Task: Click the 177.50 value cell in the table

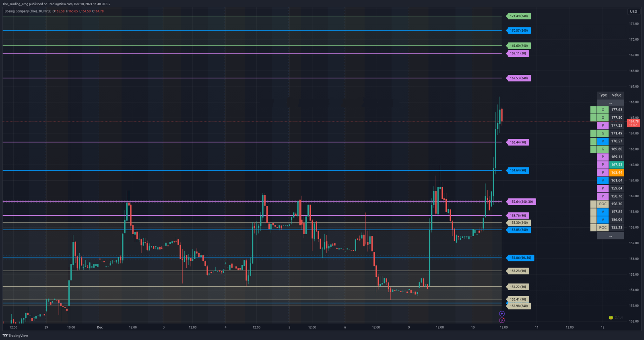Action: click(x=617, y=118)
